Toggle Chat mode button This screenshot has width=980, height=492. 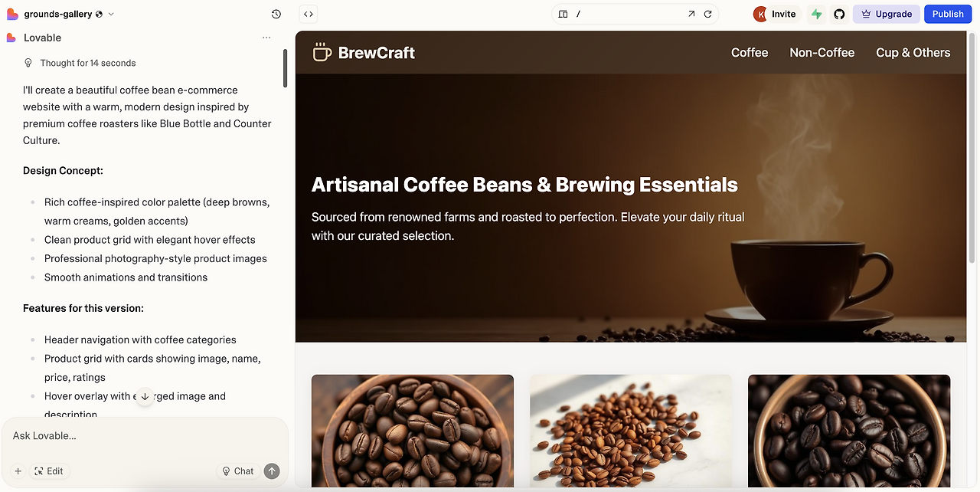click(x=237, y=471)
